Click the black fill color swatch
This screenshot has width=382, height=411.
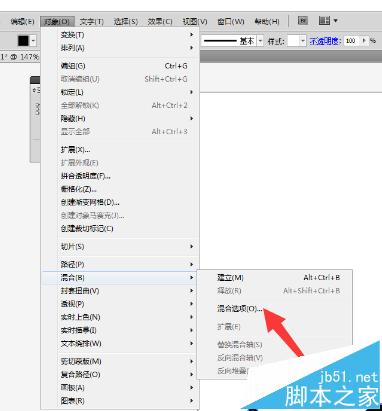[23, 41]
